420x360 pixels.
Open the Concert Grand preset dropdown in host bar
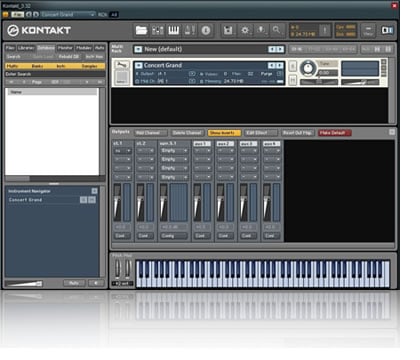tap(68, 14)
